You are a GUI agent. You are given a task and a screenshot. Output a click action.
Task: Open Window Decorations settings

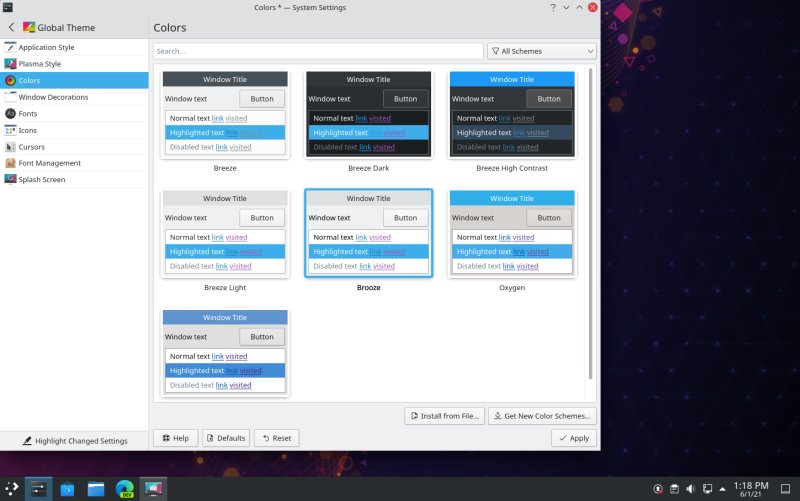click(x=74, y=97)
